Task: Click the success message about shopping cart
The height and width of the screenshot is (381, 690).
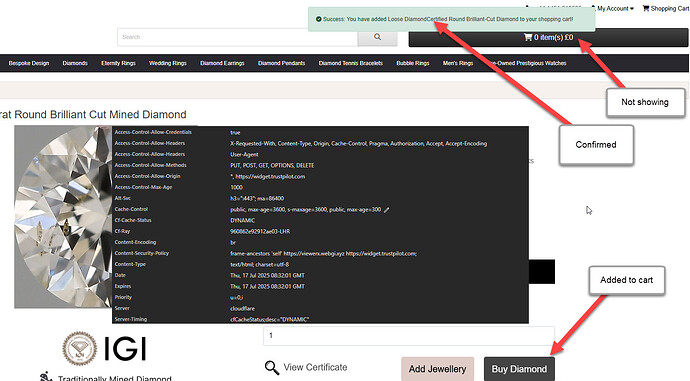Action: tap(448, 19)
